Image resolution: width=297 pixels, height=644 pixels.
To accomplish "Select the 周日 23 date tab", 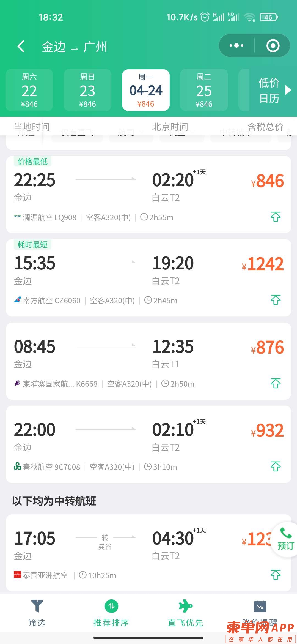I will 87,90.
